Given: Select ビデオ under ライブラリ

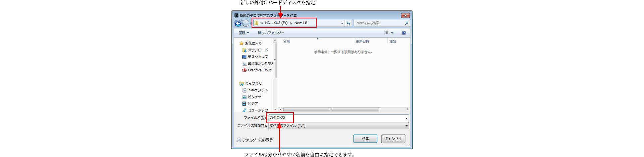Looking at the screenshot, I should point(253,103).
